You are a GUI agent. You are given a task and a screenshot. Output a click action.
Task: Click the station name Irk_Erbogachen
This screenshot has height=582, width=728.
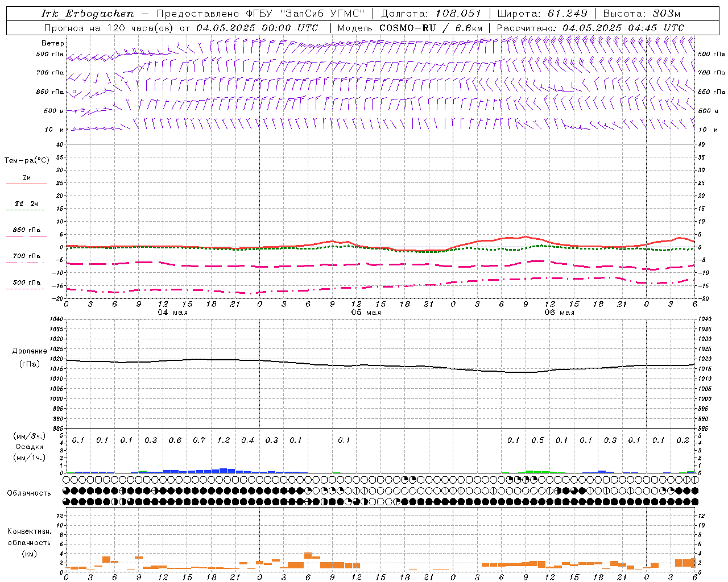(88, 14)
